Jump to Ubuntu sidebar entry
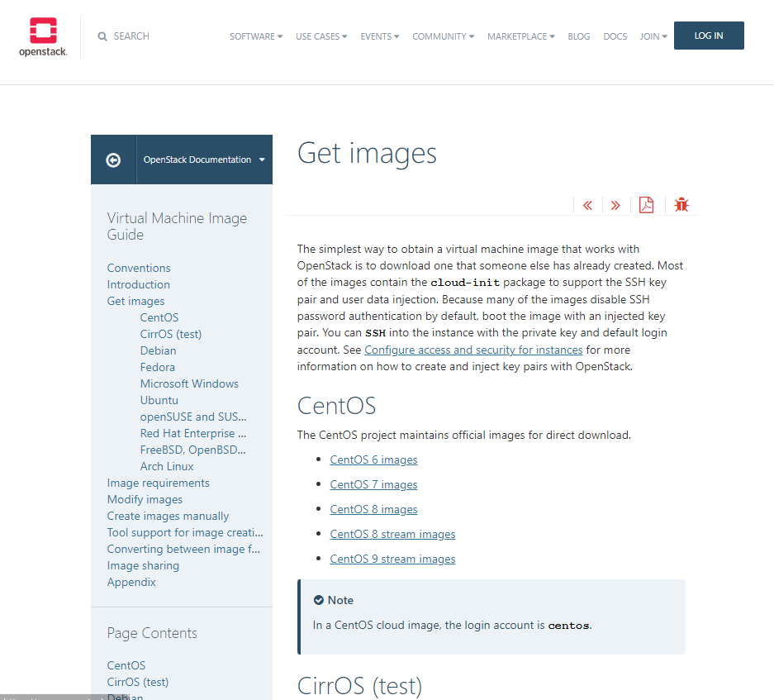774x700 pixels. [159, 400]
